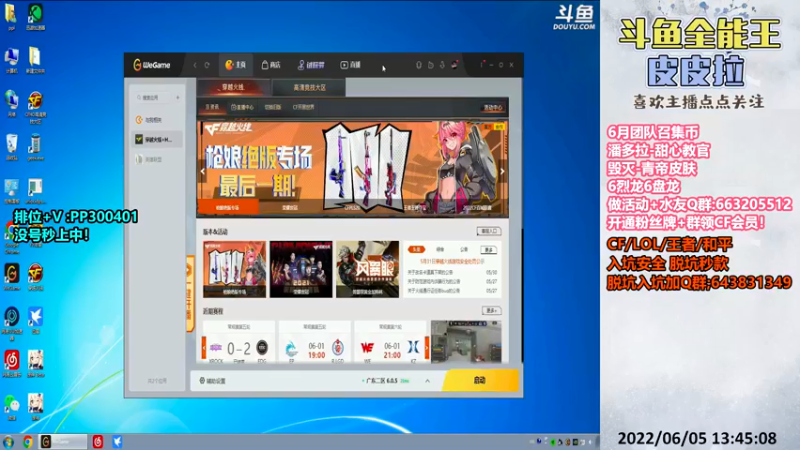
Task: Select the 穿越火线 entry in sidebar
Action: coord(157,139)
